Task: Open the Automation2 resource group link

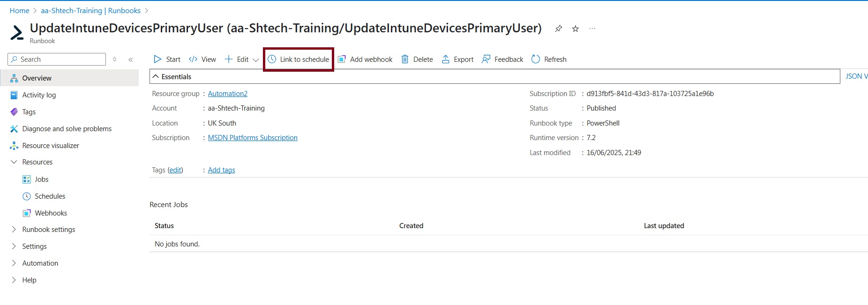Action: pyautogui.click(x=227, y=94)
